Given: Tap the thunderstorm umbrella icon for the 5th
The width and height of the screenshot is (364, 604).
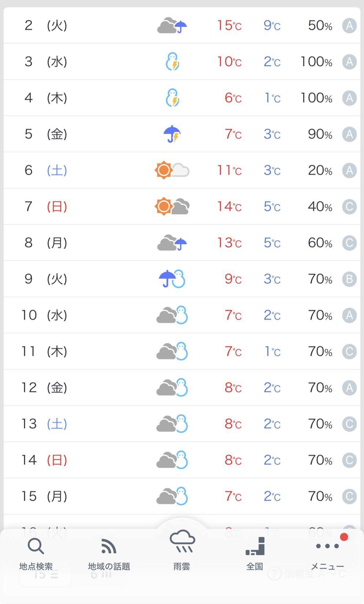Looking at the screenshot, I should [x=172, y=134].
